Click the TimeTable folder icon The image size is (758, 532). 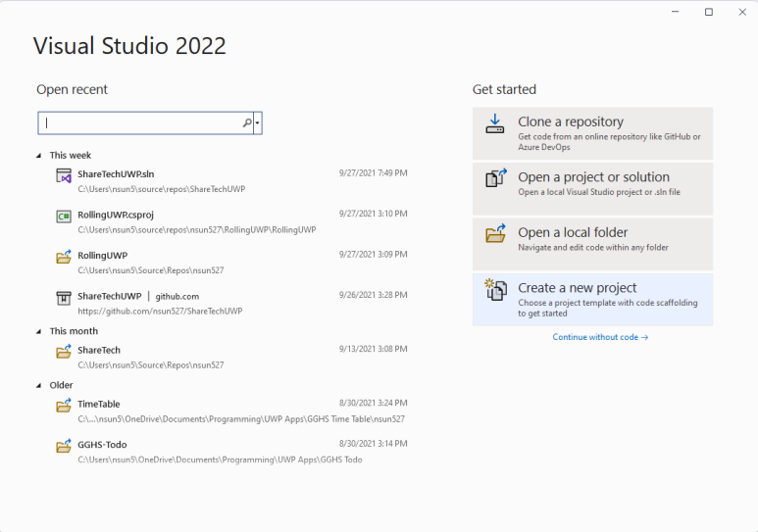(x=64, y=406)
